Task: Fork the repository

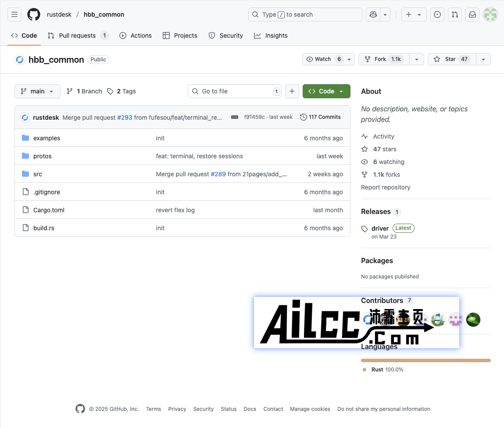Action: (x=384, y=59)
